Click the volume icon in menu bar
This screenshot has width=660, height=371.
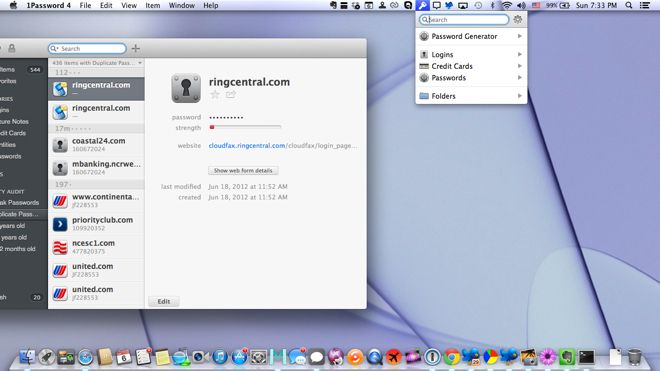[x=521, y=5]
